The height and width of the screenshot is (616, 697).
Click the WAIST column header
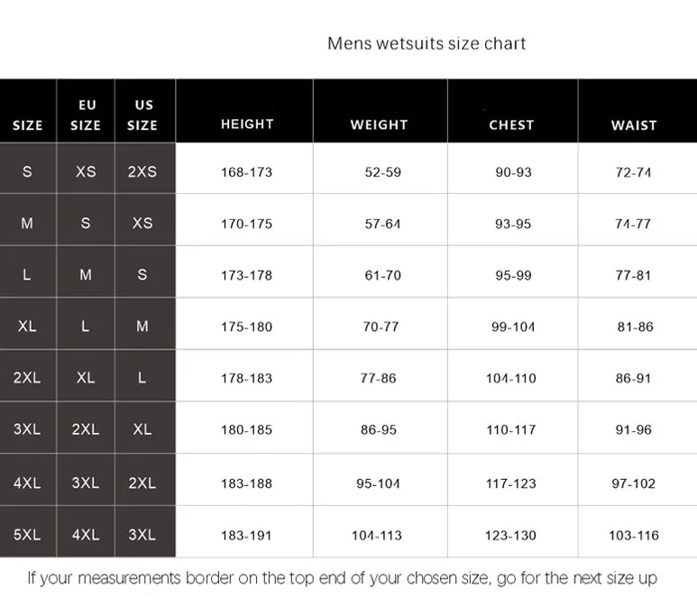pyautogui.click(x=633, y=124)
